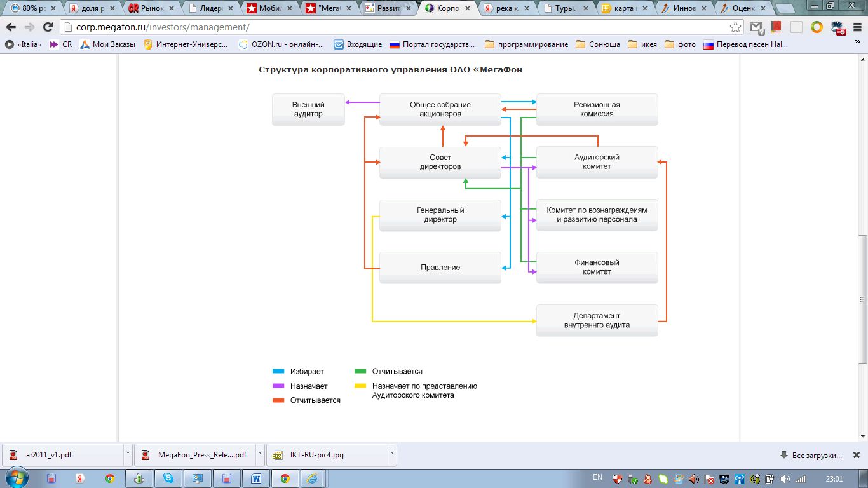Image resolution: width=868 pixels, height=488 pixels.
Task: Open the Windows Start menu
Action: (15, 478)
